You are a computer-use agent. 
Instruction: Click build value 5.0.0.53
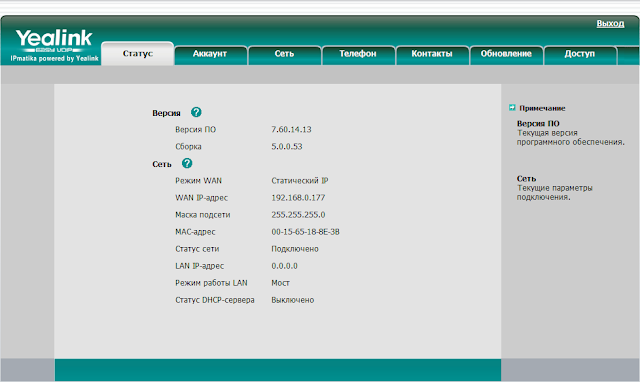pos(287,147)
